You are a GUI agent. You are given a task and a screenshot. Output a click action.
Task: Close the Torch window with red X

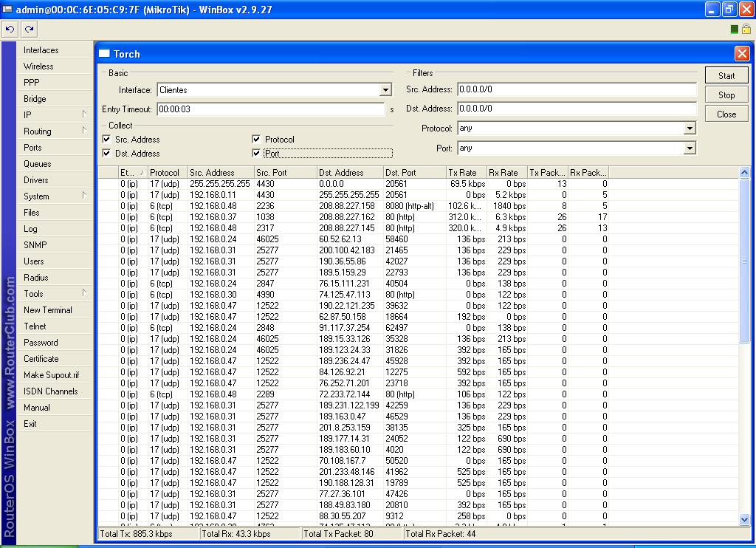tap(741, 53)
